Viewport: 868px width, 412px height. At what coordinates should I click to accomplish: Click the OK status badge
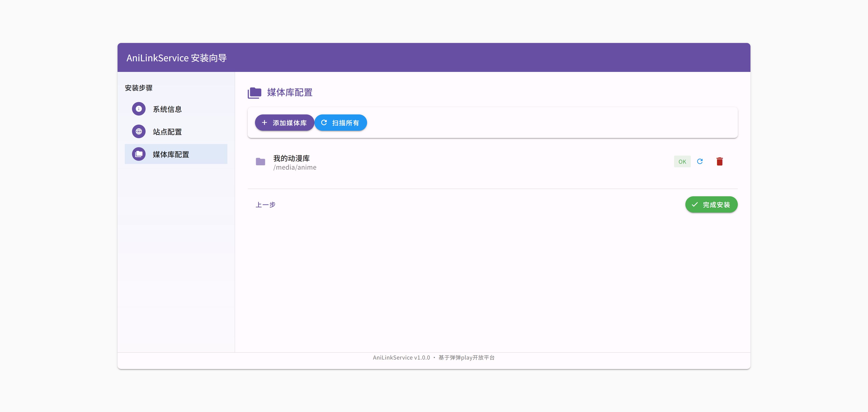682,161
